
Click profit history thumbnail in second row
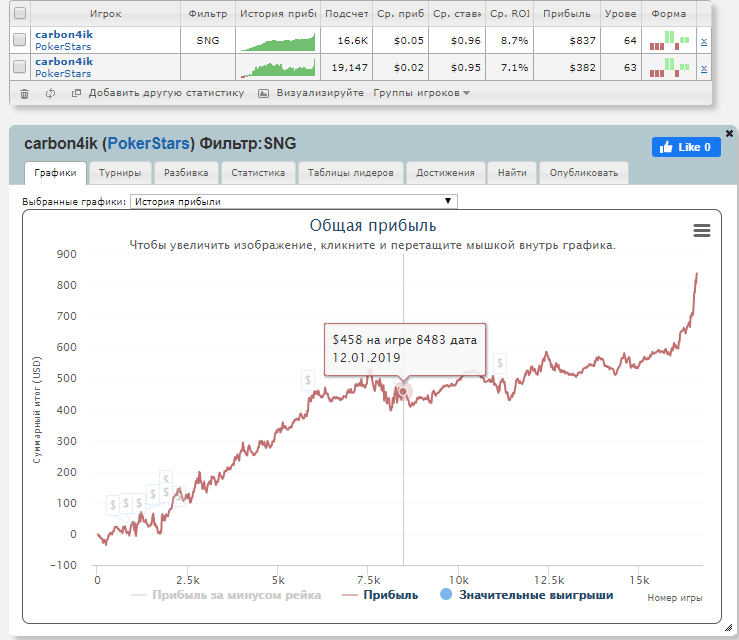[278, 68]
